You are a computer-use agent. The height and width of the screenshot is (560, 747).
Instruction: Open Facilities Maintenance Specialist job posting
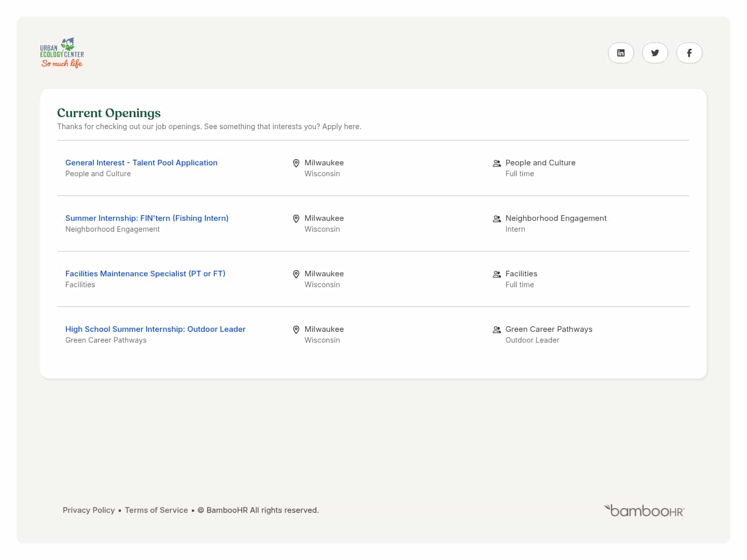click(x=145, y=273)
